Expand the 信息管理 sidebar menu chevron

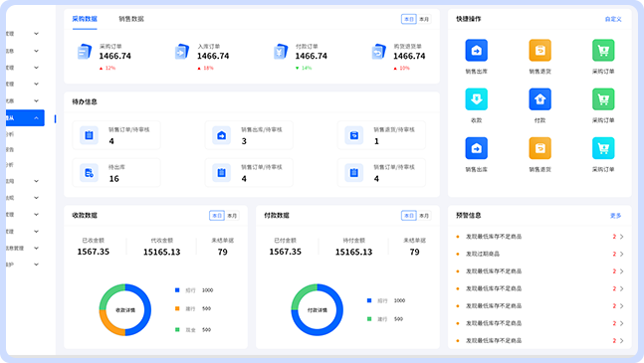pyautogui.click(x=36, y=249)
